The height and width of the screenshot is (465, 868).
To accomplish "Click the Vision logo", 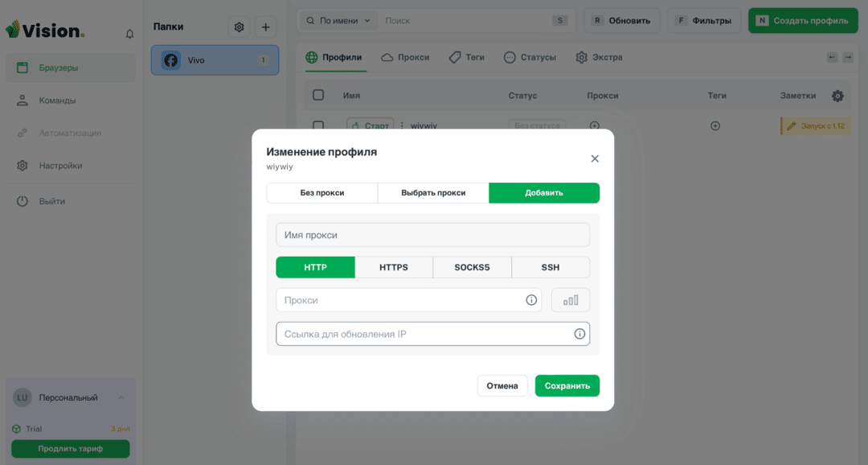I will click(45, 30).
